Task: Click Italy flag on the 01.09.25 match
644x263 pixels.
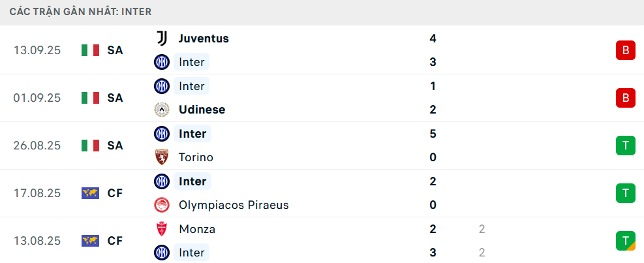Action: click(90, 98)
